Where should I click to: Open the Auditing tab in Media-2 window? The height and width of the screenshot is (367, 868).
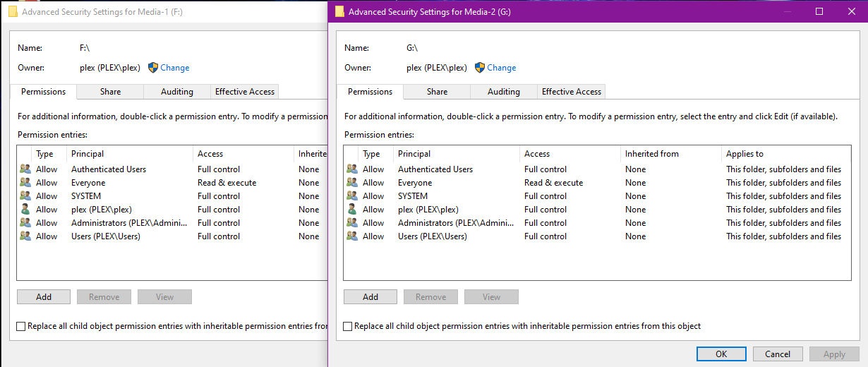[504, 92]
